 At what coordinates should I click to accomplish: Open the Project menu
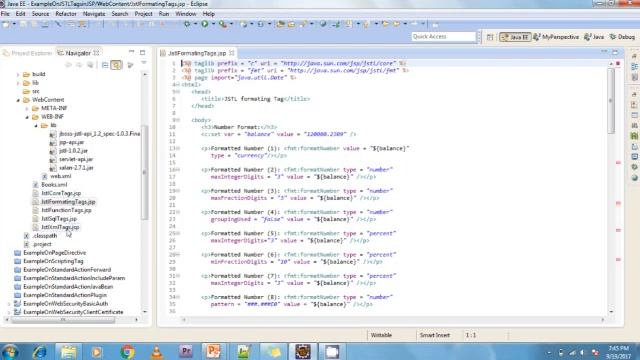coord(143,14)
